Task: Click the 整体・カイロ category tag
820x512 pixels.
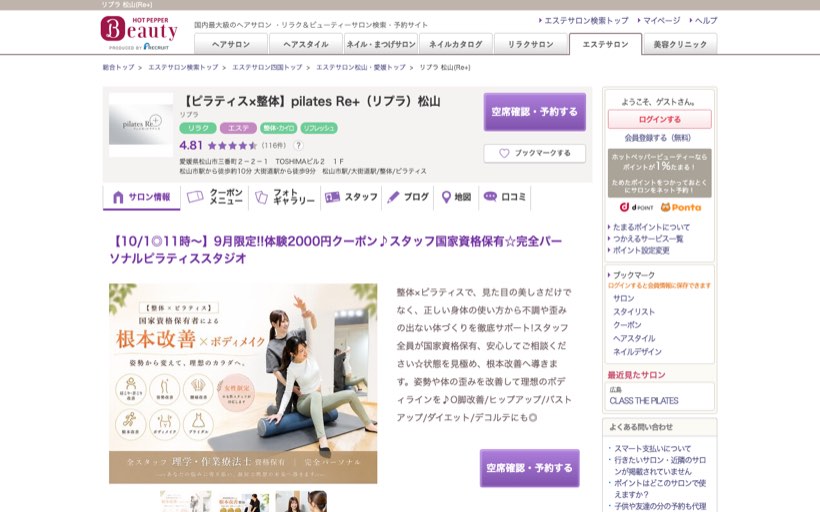Action: tap(279, 128)
